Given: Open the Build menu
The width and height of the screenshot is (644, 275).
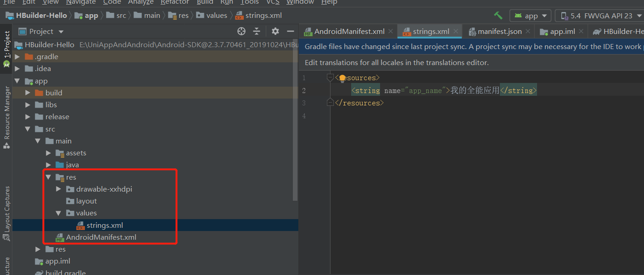Looking at the screenshot, I should [x=205, y=2].
